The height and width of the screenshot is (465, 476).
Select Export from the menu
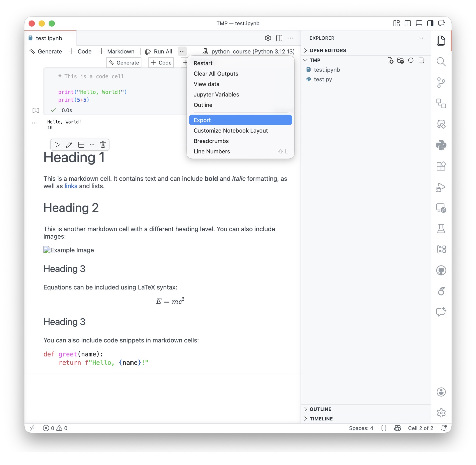click(240, 120)
